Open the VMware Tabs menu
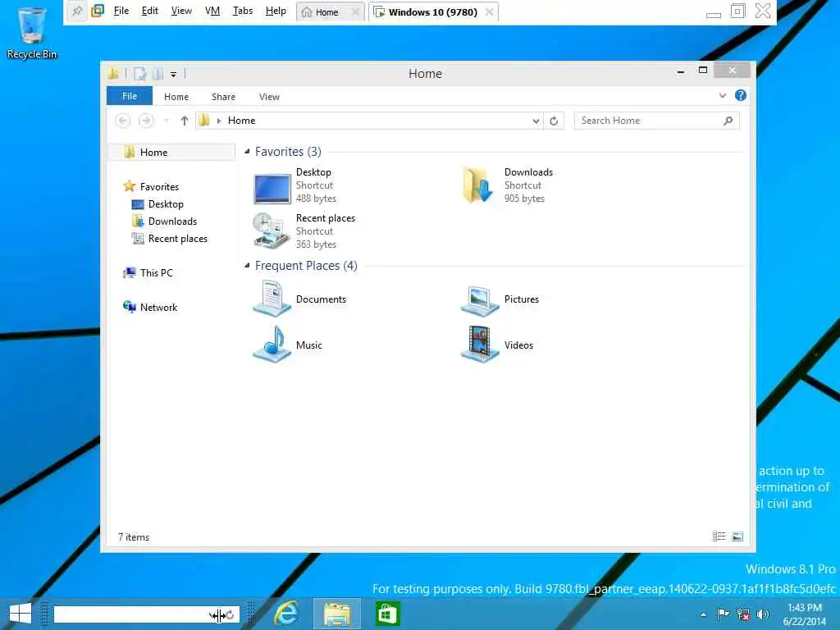The height and width of the screenshot is (630, 840). [x=242, y=11]
